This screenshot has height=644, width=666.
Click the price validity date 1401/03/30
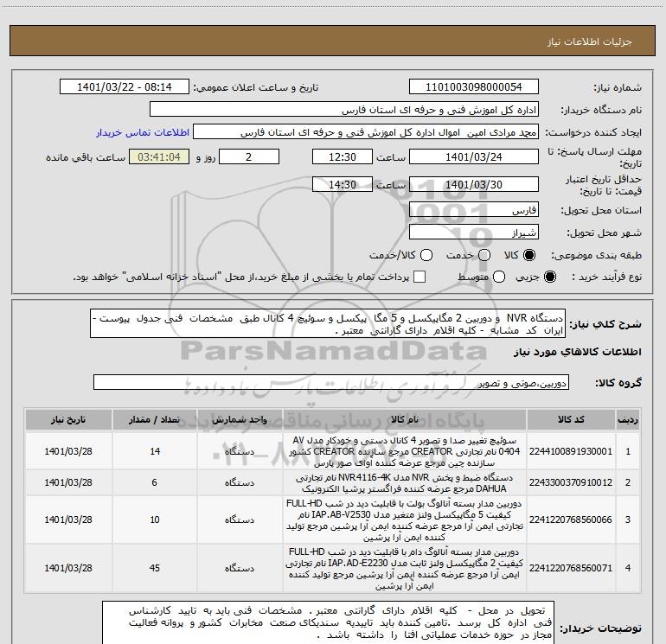(x=474, y=184)
